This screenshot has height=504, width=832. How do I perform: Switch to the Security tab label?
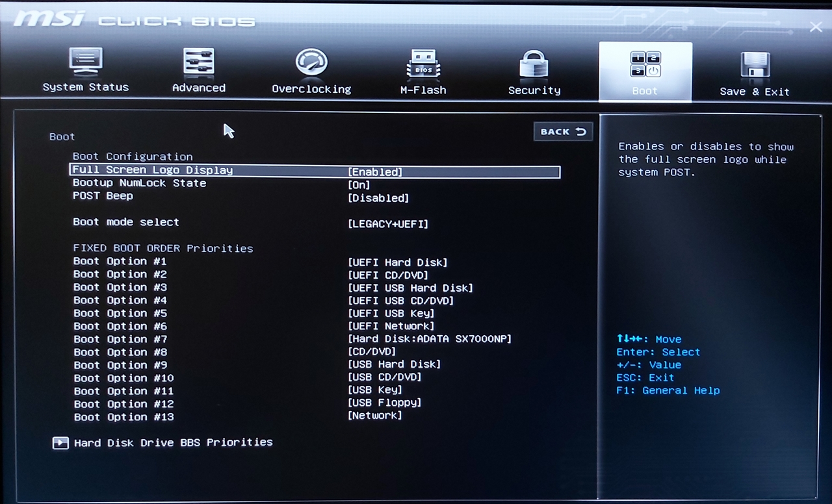pyautogui.click(x=534, y=91)
